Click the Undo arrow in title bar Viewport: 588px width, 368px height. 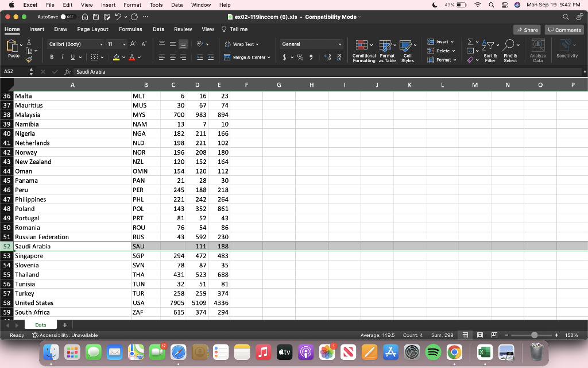point(118,17)
